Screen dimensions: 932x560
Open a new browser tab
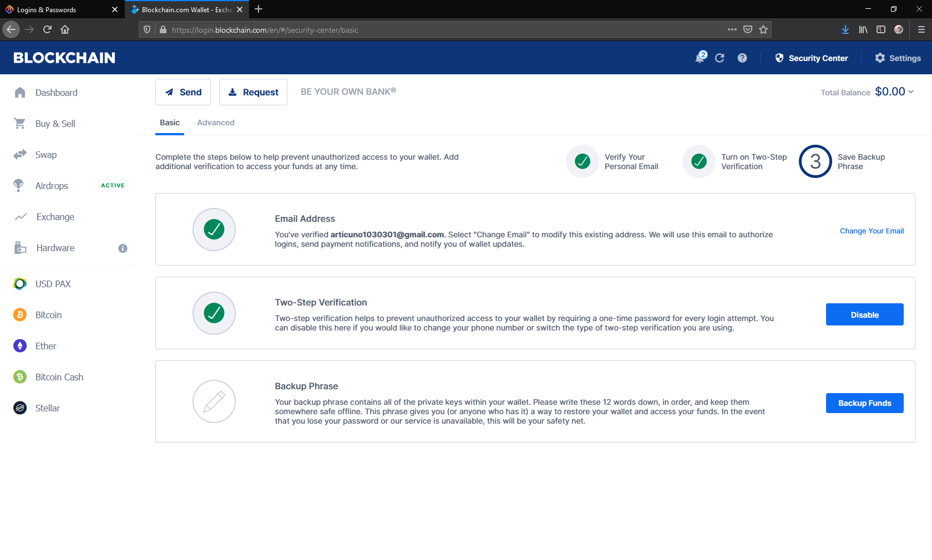(259, 9)
